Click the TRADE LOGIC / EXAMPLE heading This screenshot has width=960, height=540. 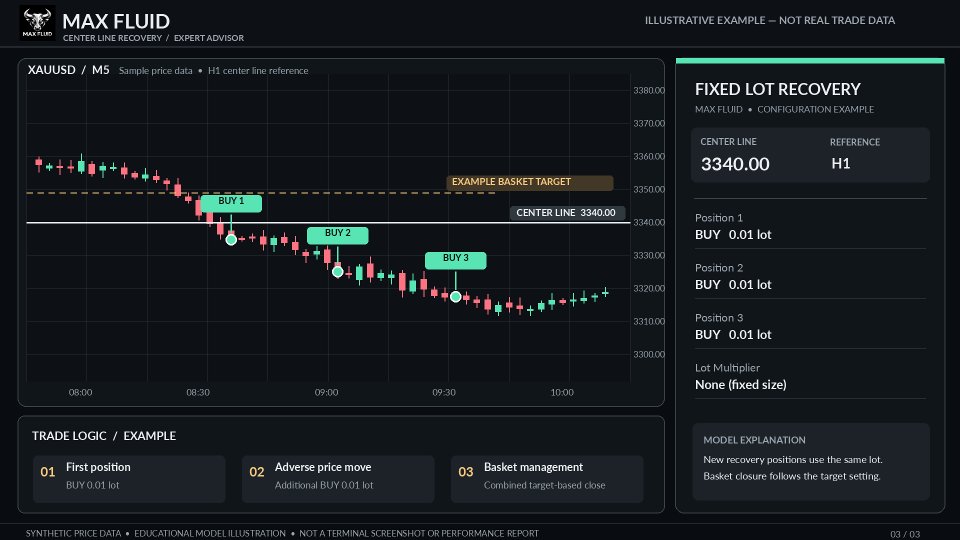pos(104,436)
